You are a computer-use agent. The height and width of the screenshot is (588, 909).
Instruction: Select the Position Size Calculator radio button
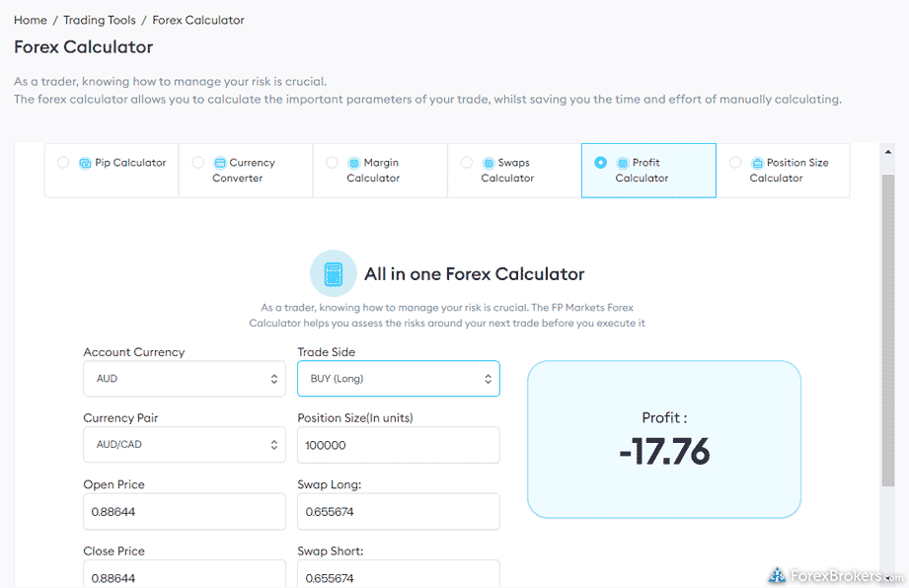pos(735,163)
